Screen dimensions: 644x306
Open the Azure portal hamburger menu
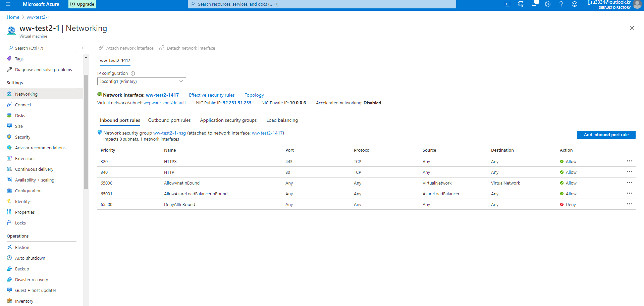coord(8,4)
